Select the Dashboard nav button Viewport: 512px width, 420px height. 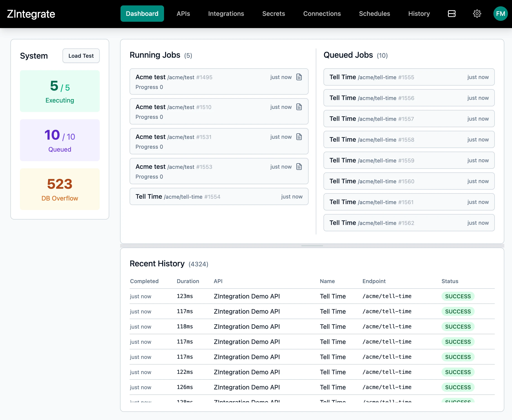coord(142,14)
